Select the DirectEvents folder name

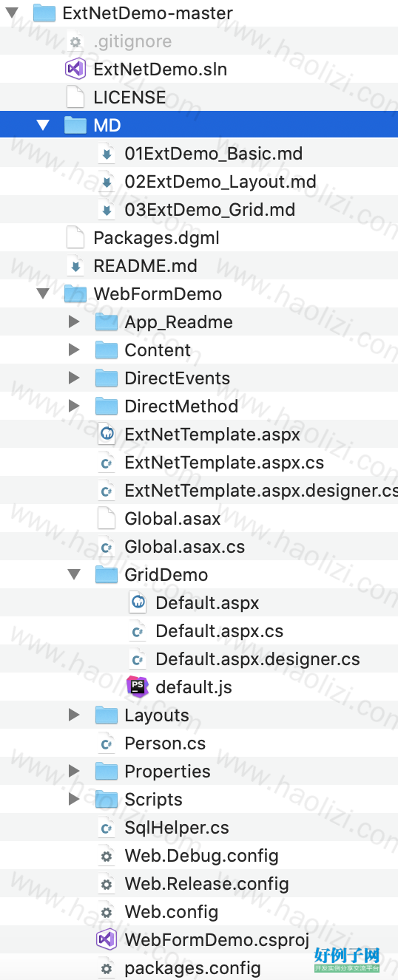click(x=177, y=378)
